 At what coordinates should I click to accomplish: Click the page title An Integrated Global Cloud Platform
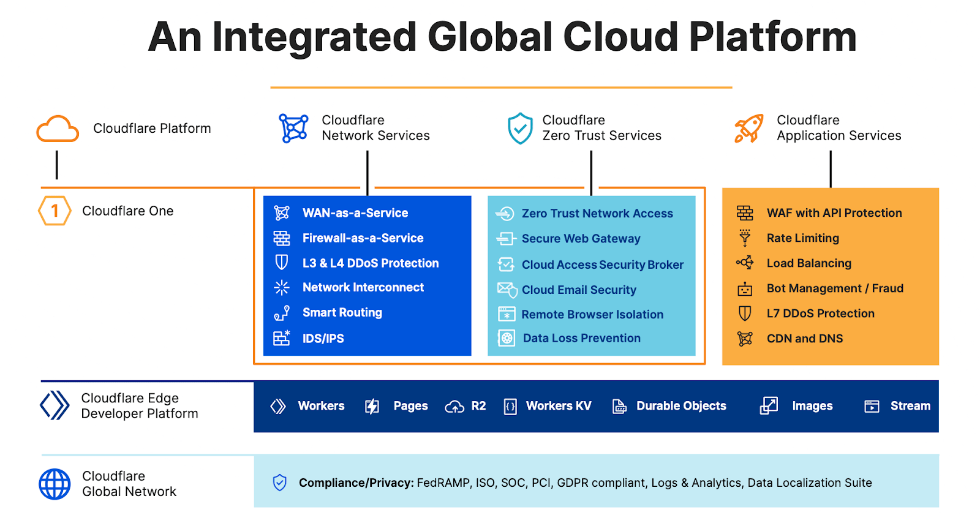click(x=502, y=37)
